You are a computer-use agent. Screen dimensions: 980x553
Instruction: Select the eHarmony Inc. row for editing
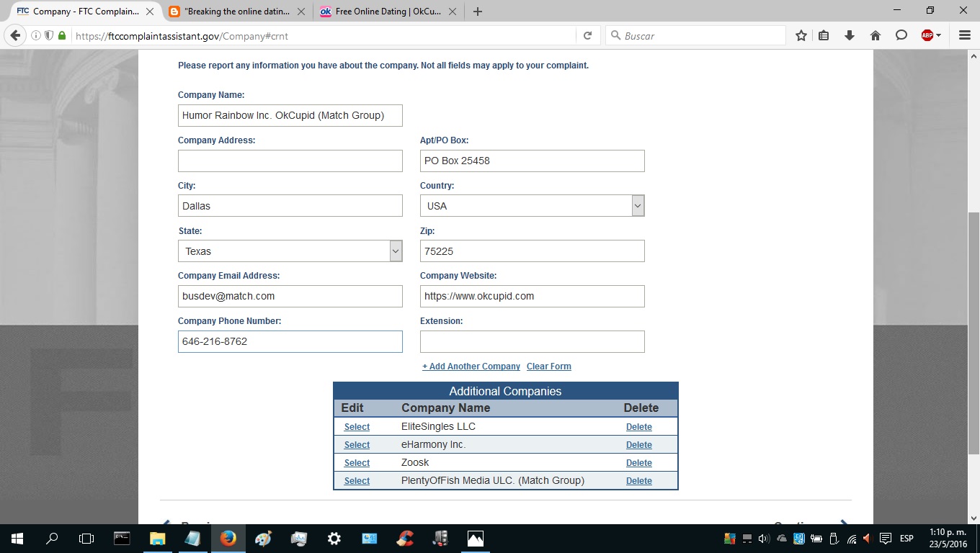357,445
